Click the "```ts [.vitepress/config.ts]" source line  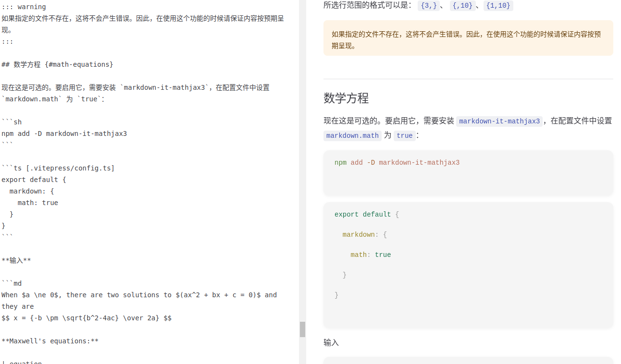(58, 168)
